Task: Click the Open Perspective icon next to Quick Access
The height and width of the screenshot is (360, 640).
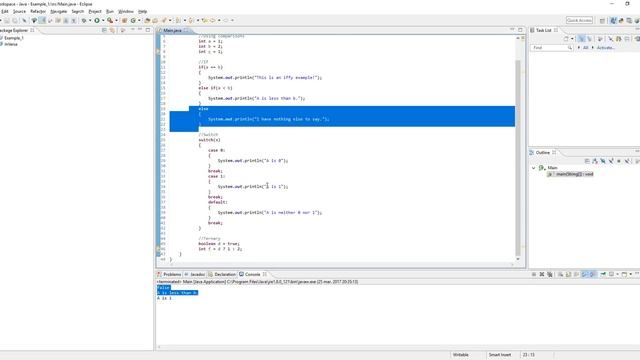Action: click(602, 20)
